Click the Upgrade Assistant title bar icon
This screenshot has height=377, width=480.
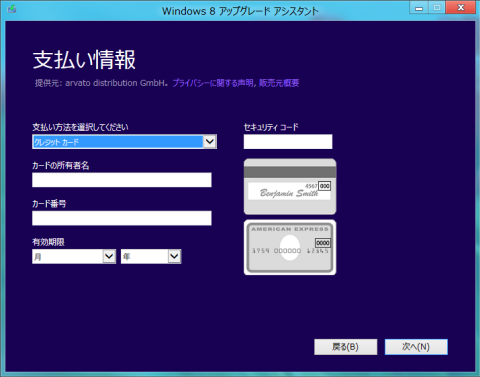12,9
